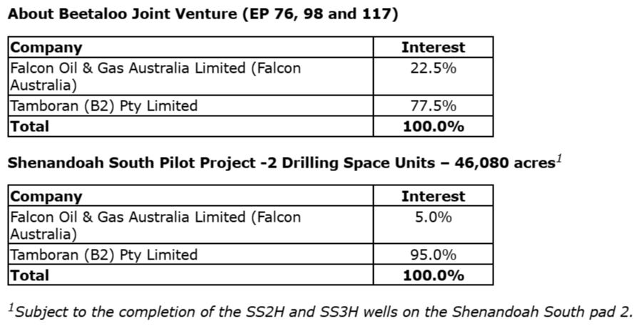
Task: Click Total label in Beetaloo table
Action: click(x=29, y=126)
